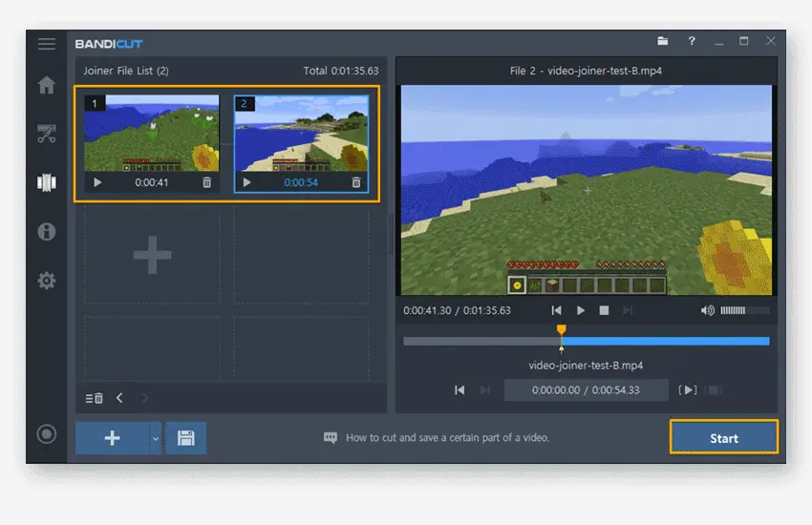Remove clip 2 using its trash icon
The width and height of the screenshot is (812, 525).
[356, 182]
